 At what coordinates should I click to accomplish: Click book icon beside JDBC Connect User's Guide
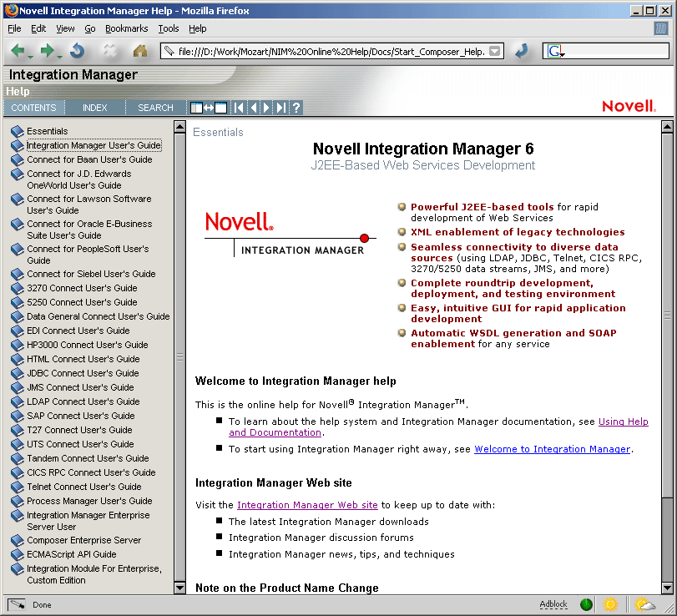pyautogui.click(x=18, y=373)
